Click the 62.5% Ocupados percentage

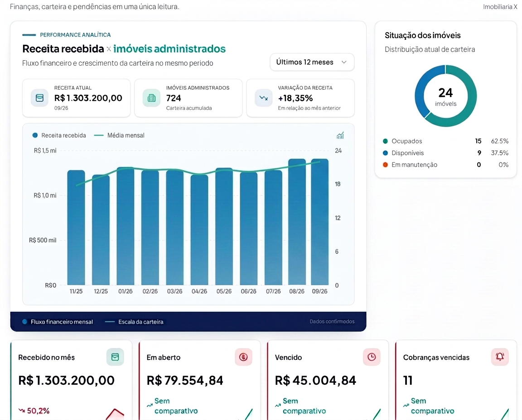[x=500, y=141]
